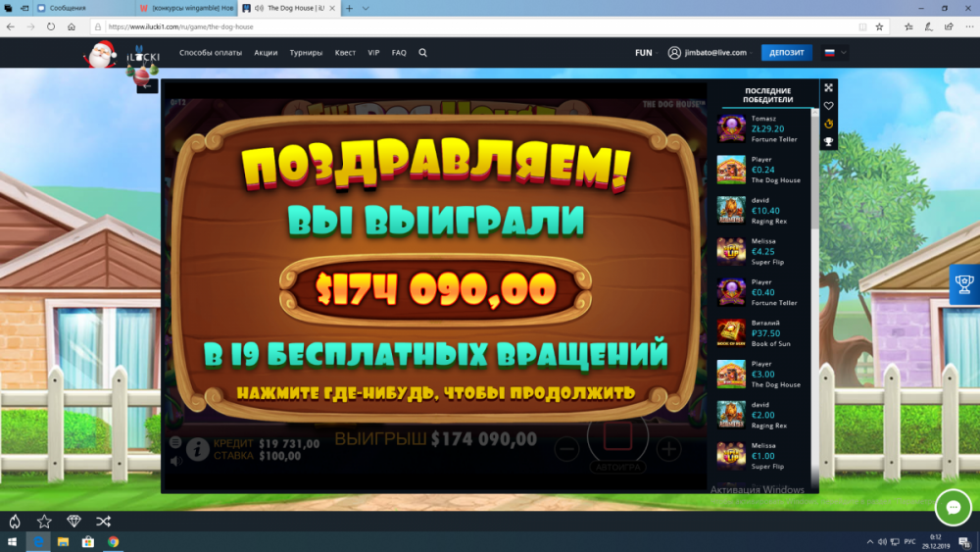Add game to favorites with heart icon
The width and height of the screenshot is (980, 552).
pyautogui.click(x=828, y=106)
